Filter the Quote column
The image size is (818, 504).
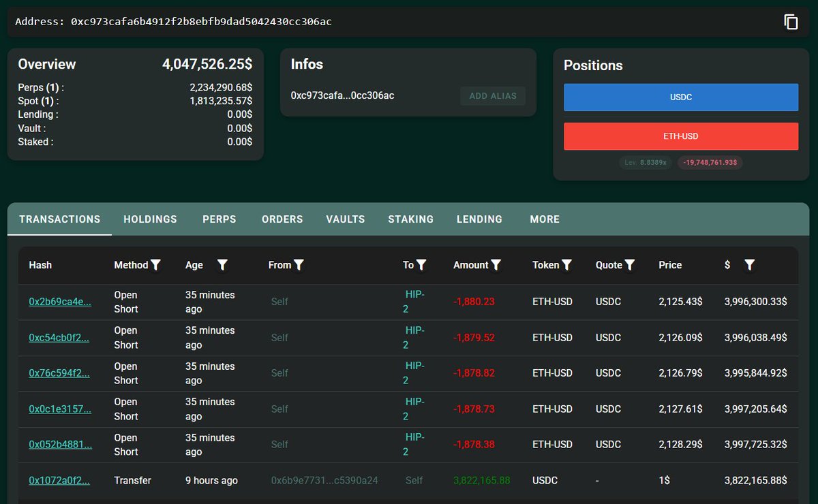pyautogui.click(x=629, y=265)
